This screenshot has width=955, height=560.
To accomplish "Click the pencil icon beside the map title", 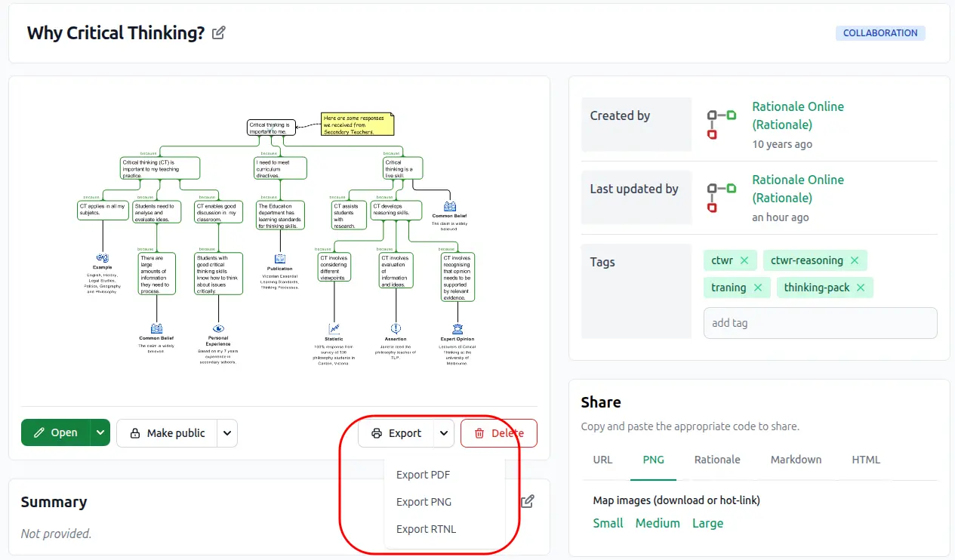I will click(x=219, y=33).
